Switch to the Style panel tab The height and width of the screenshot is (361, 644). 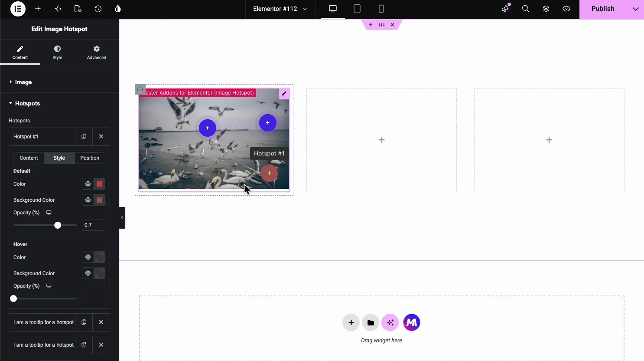coord(57,52)
